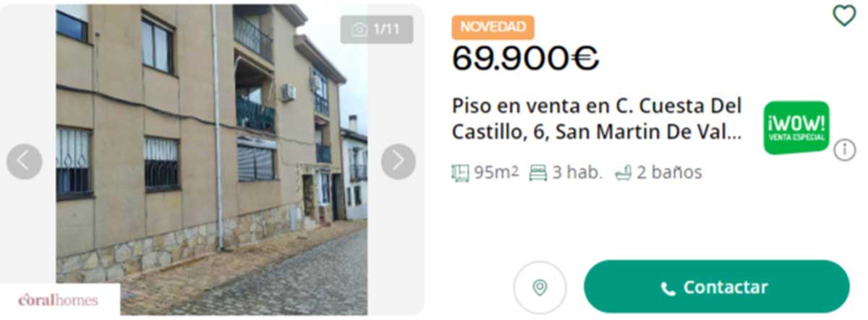Click the 3 hab. rooms label

[577, 173]
